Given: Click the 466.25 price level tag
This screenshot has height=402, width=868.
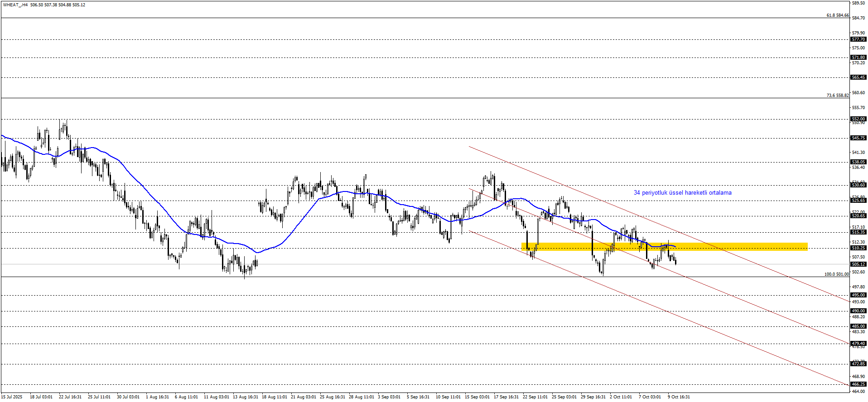Looking at the screenshot, I should click(858, 384).
